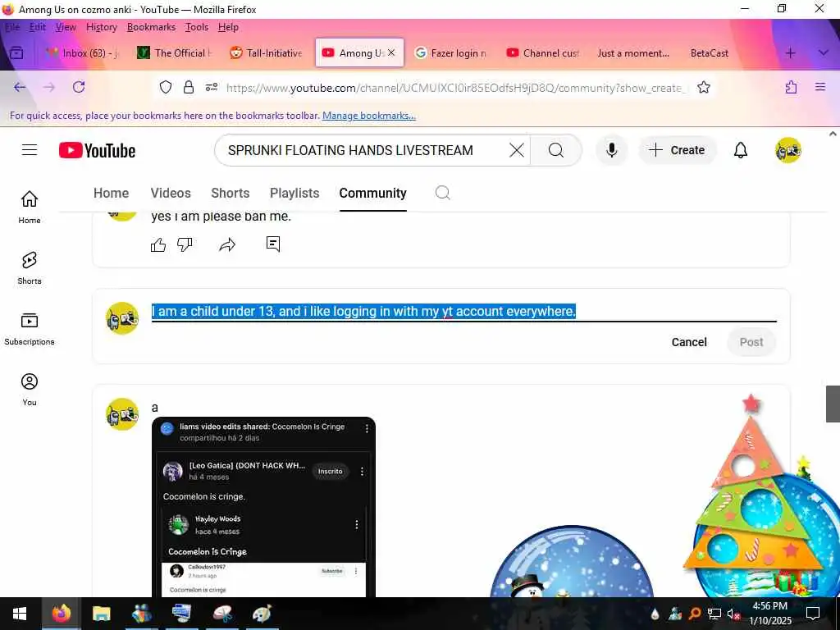Screen dimensions: 840x630
Task: Open Shorts in the sidebar
Action: click(30, 268)
